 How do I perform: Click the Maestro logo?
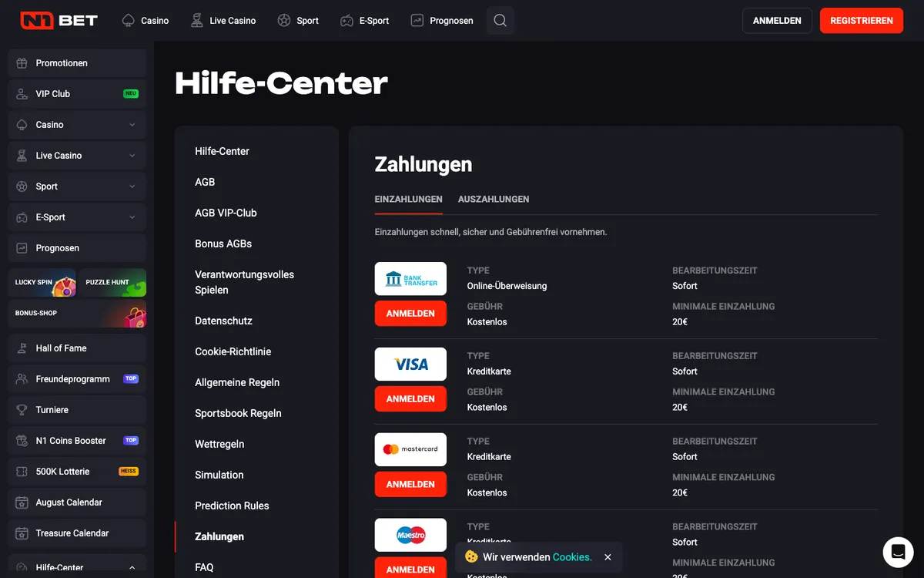point(410,535)
